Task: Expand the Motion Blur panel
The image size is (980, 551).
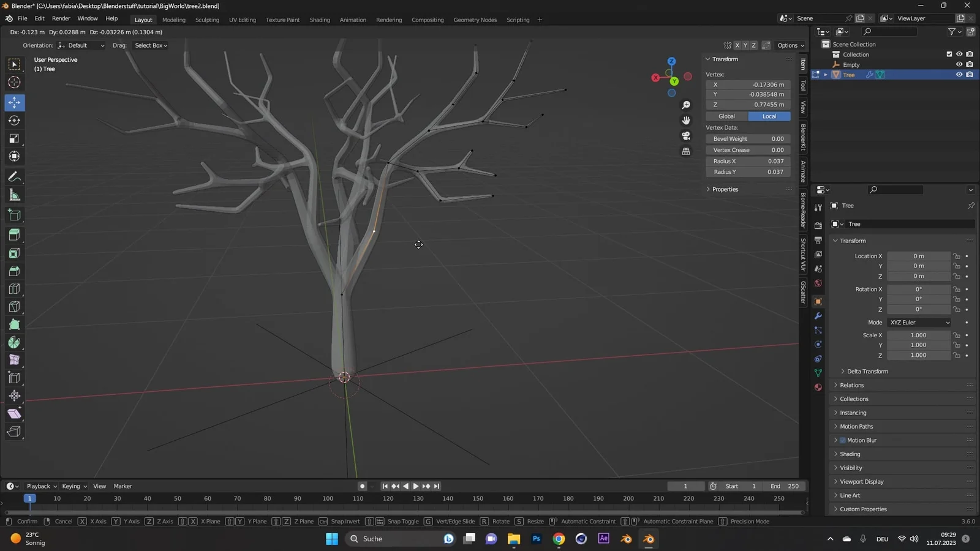Action: click(x=860, y=440)
